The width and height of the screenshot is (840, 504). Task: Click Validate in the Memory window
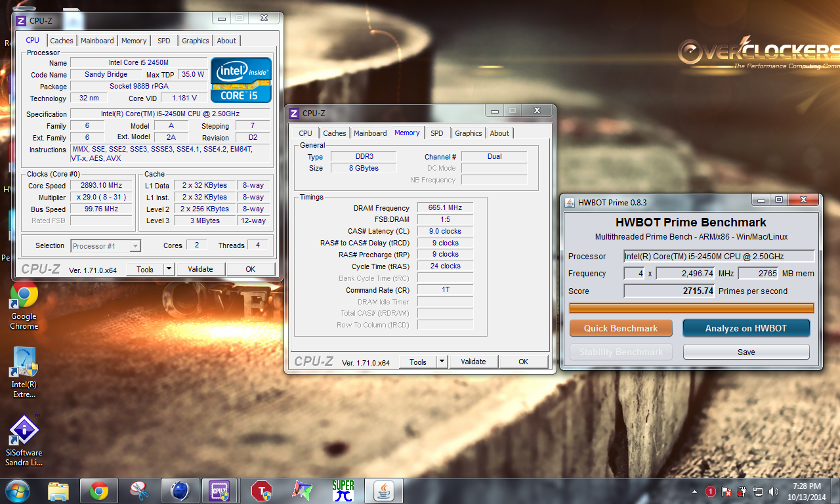click(473, 362)
